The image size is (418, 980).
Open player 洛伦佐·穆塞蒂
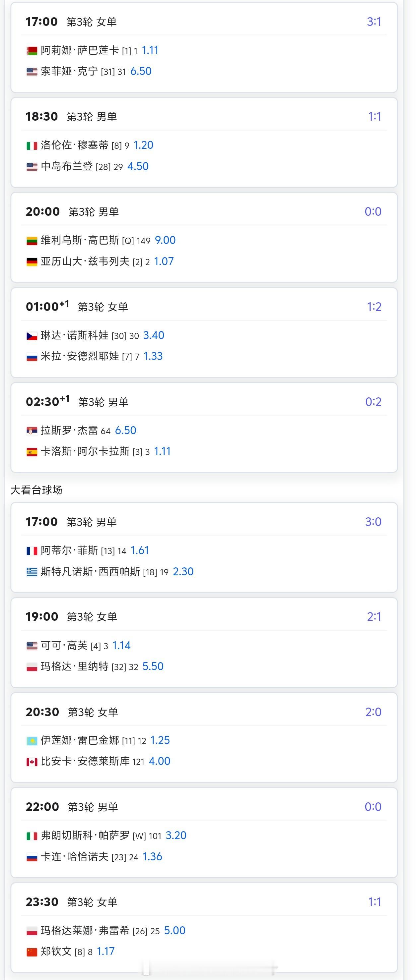click(x=75, y=145)
